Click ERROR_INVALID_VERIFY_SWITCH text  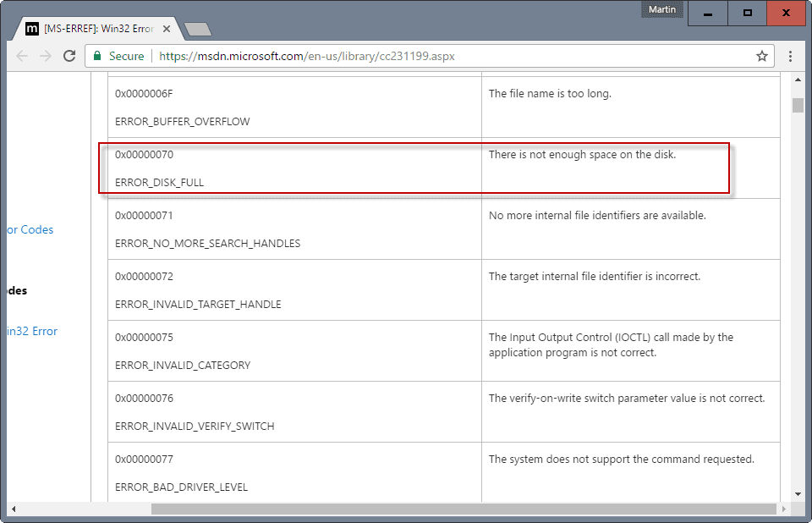point(195,426)
